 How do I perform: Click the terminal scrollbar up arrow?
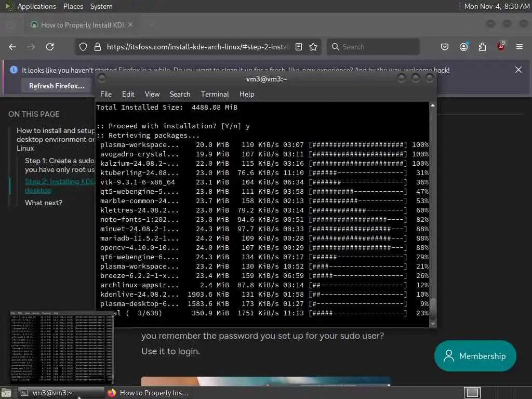[433, 105]
